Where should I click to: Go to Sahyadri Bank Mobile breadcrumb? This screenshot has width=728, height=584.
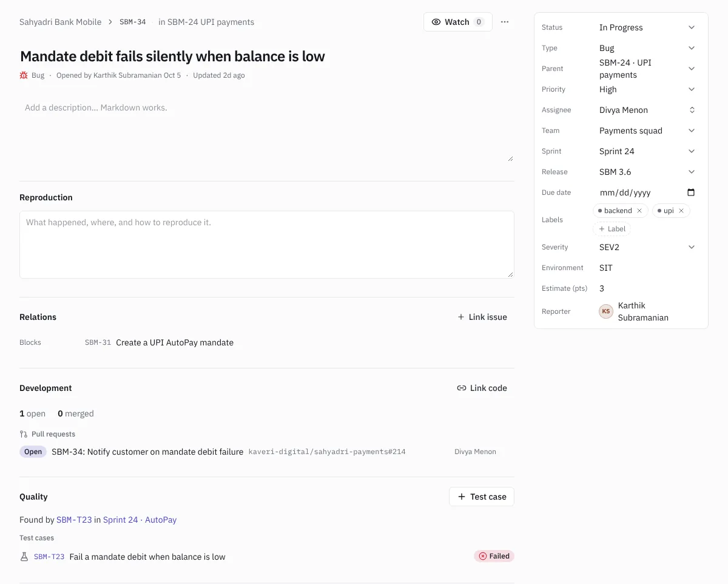(60, 22)
